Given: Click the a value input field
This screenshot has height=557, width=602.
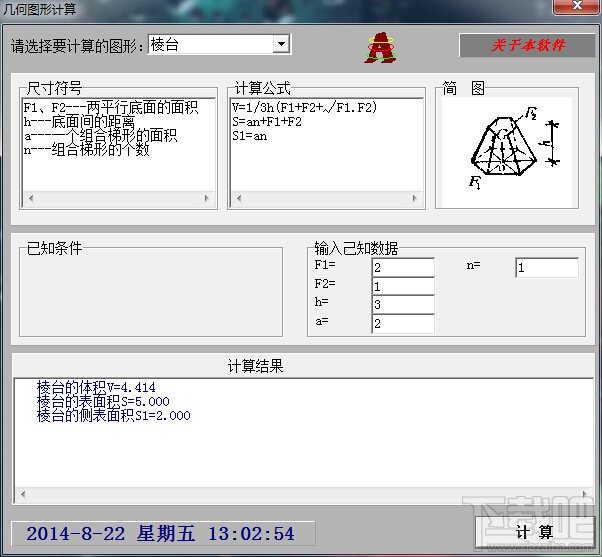Looking at the screenshot, I should 403,324.
